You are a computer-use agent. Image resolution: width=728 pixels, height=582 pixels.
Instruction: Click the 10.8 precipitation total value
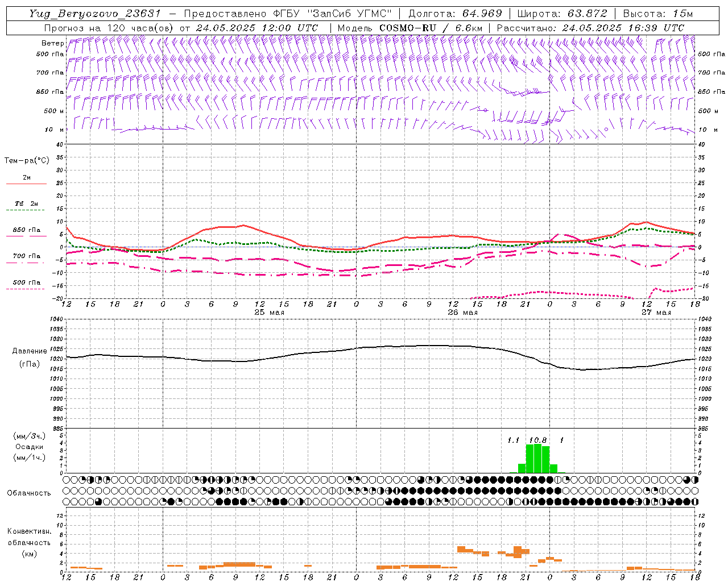(538, 440)
